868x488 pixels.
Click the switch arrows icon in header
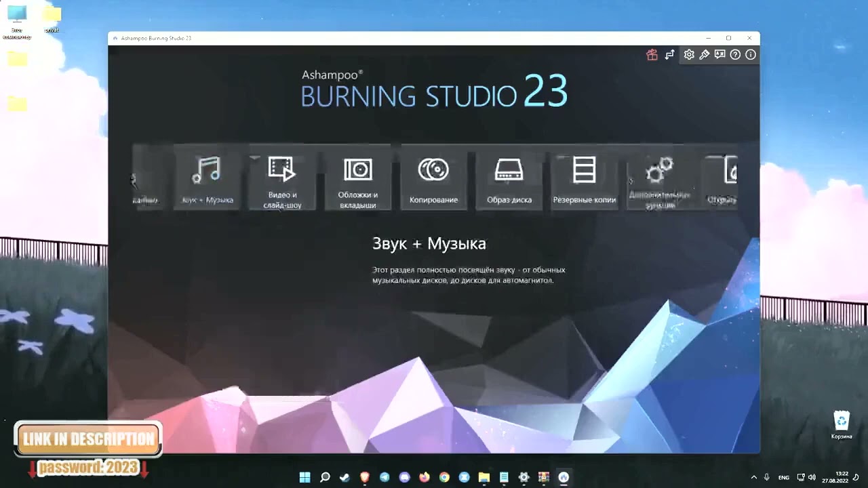pyautogui.click(x=670, y=55)
